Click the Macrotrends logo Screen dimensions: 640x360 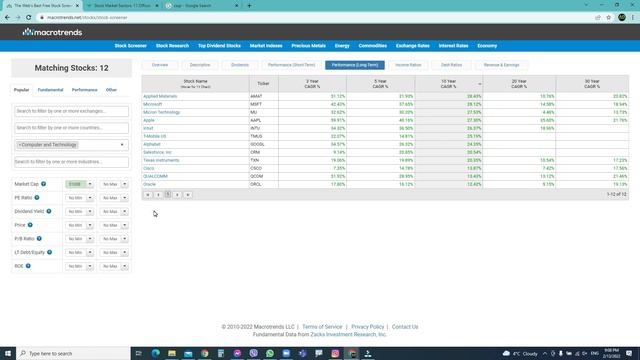(x=52, y=32)
